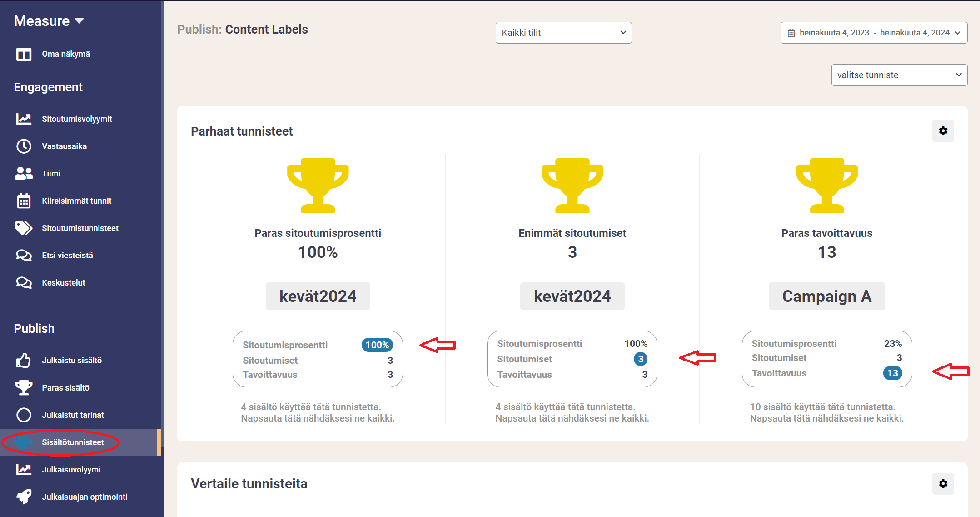Expand the Measure module dropdown

pos(49,21)
